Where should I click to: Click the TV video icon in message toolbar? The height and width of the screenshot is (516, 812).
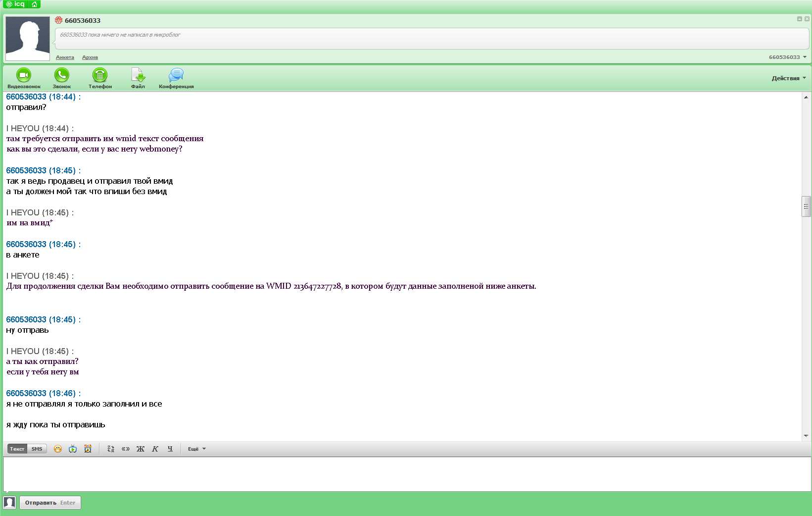73,449
